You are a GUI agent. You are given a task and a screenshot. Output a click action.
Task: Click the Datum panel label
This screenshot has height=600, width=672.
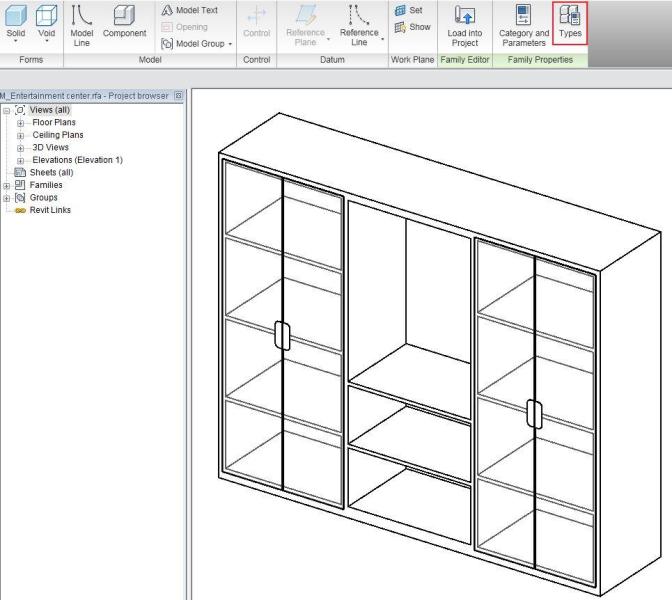[x=332, y=60]
